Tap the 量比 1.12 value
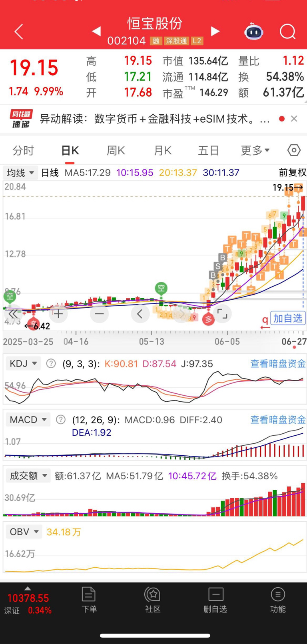Image resolution: width=307 pixels, height=644 pixels. [293, 61]
